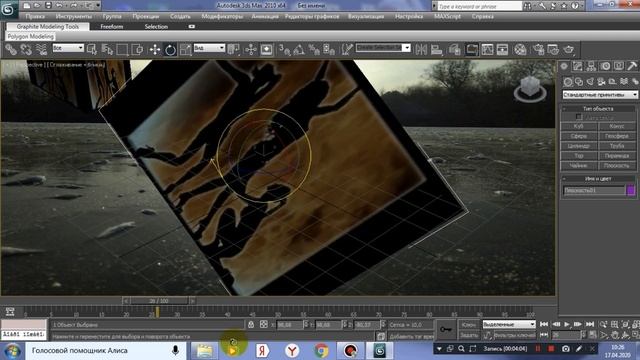Open the Выделенные key filter dropdown

tap(509, 324)
